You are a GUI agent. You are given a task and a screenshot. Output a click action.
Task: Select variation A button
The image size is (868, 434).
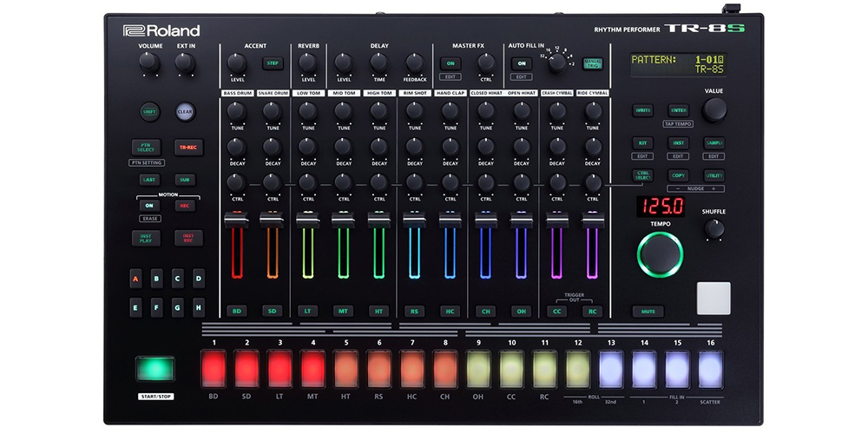(135, 279)
